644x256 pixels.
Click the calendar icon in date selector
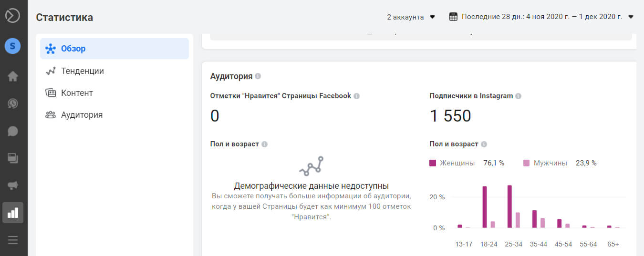454,17
